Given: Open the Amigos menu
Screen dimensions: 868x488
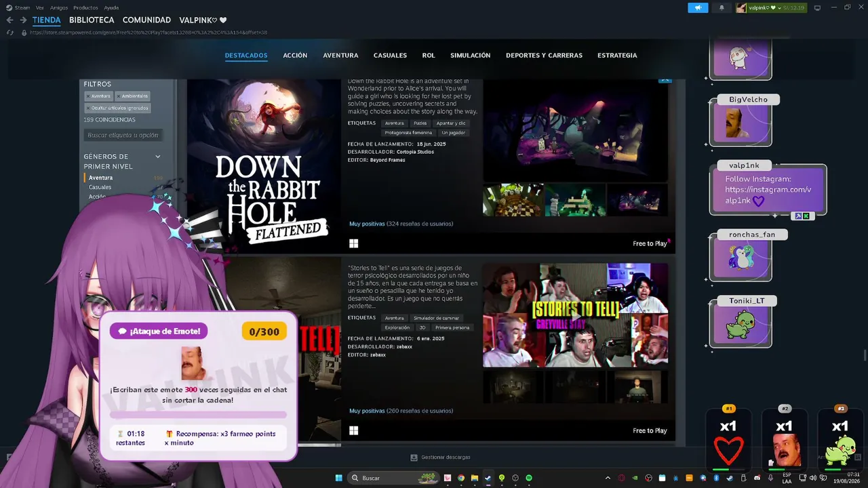Looking at the screenshot, I should 58,7.
